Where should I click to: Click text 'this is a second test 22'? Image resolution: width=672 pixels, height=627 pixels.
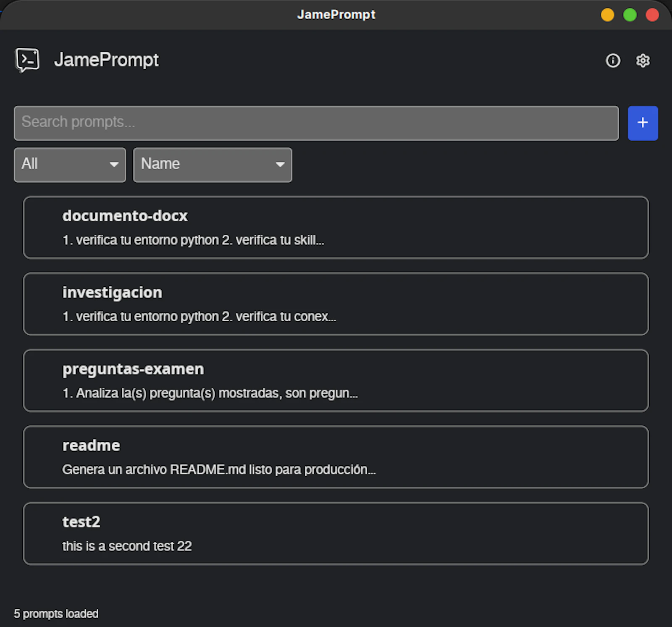127,546
